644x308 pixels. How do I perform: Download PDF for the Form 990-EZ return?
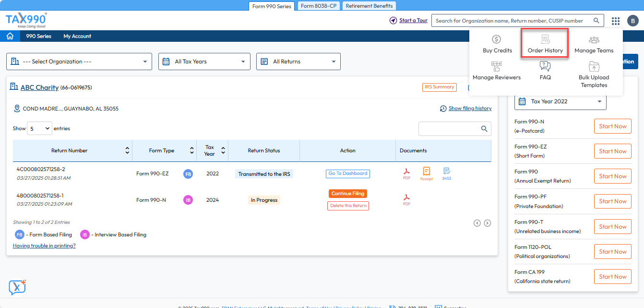click(x=407, y=173)
